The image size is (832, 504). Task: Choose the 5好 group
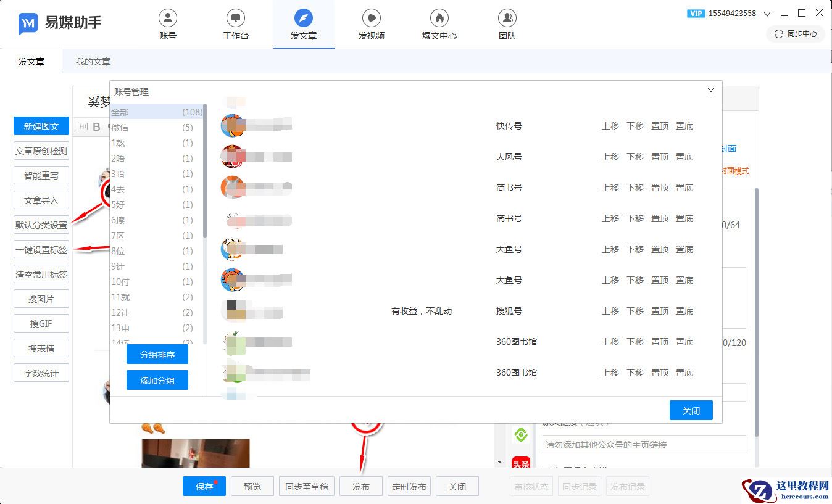(x=157, y=205)
